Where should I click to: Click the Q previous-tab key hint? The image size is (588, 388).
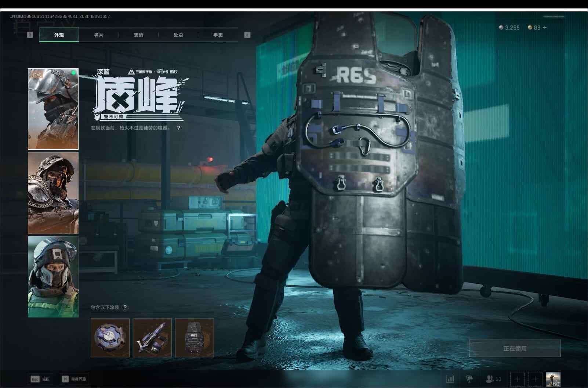30,35
